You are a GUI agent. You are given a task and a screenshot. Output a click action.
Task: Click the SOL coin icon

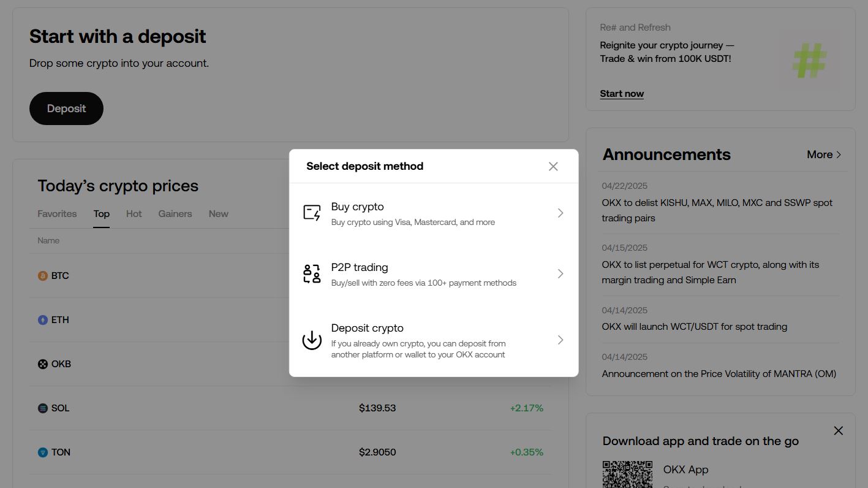coord(43,408)
